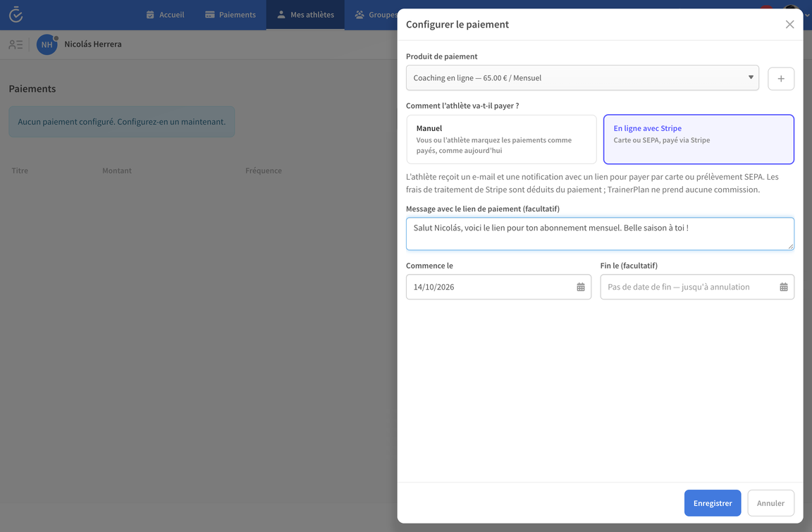
Task: Click the NH avatar of Nicolás Herrera
Action: click(47, 44)
